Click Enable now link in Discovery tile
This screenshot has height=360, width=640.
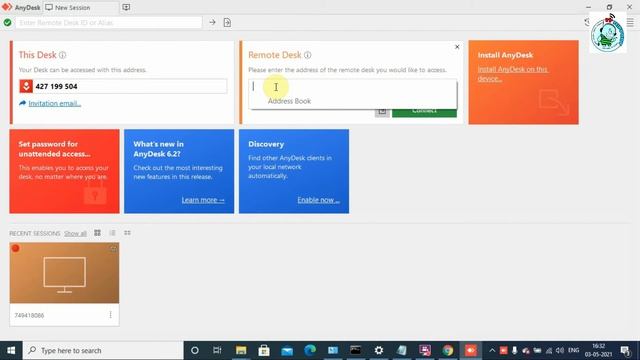click(x=318, y=200)
